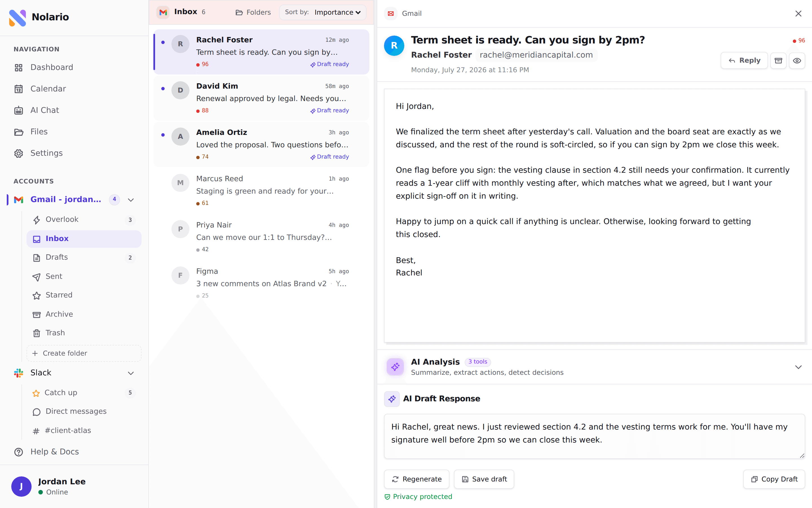Click the 3 tools badge
Viewport: 812px width, 508px height.
[478, 362]
